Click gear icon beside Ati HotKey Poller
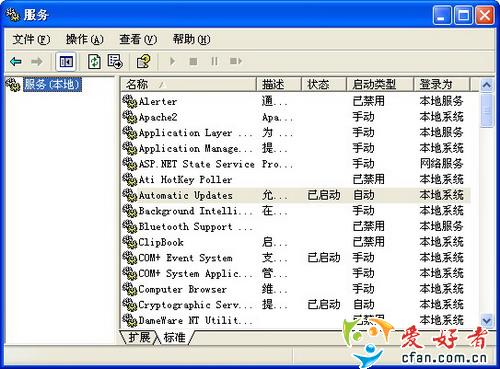500x369 pixels. [x=130, y=180]
